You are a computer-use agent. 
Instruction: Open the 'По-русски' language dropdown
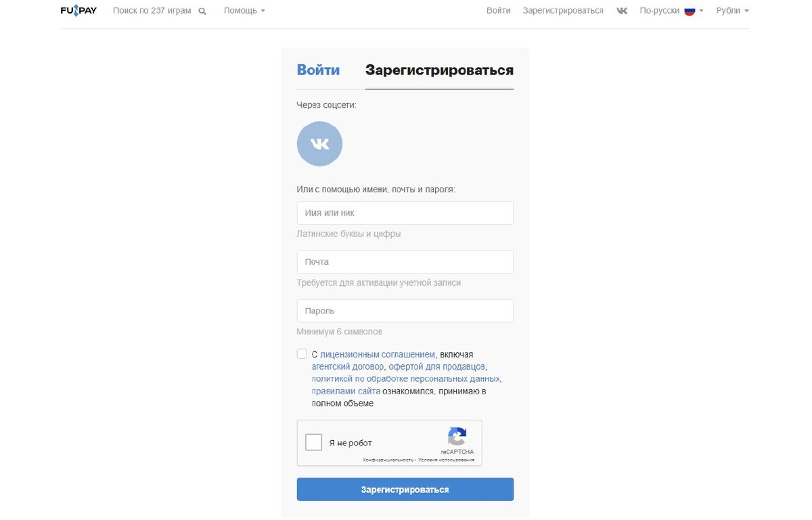(672, 11)
